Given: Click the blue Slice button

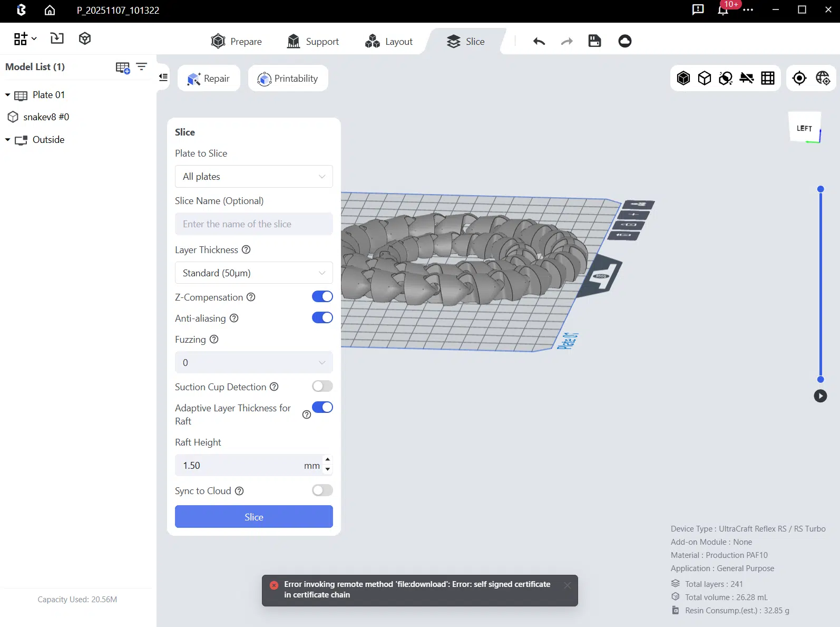Looking at the screenshot, I should pos(253,517).
